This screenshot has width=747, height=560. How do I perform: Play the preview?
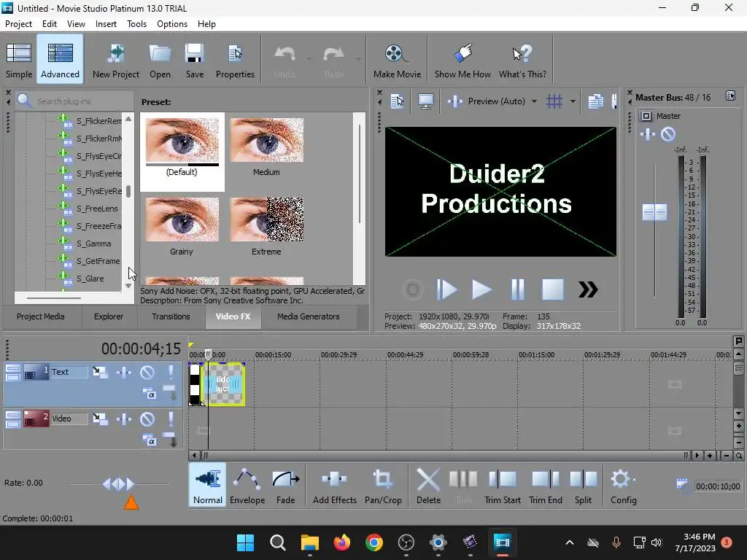(x=481, y=289)
